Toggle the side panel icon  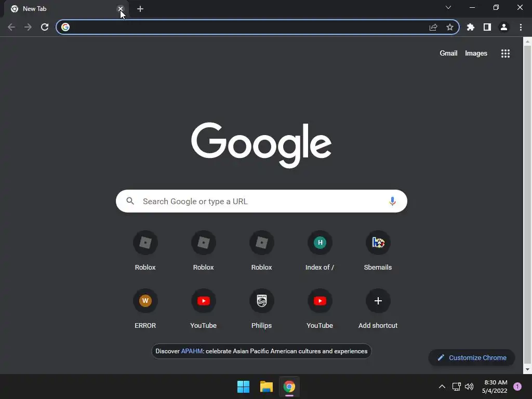tap(487, 27)
